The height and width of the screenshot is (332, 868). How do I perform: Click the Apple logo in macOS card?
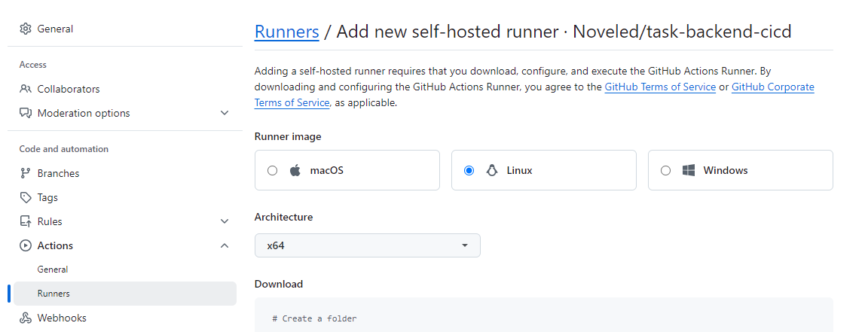(x=295, y=170)
